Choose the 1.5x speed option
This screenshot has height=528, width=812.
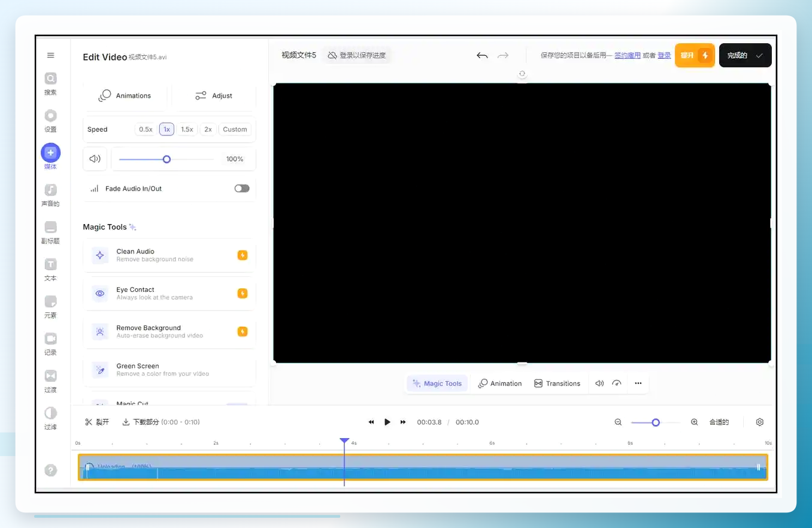click(x=187, y=129)
